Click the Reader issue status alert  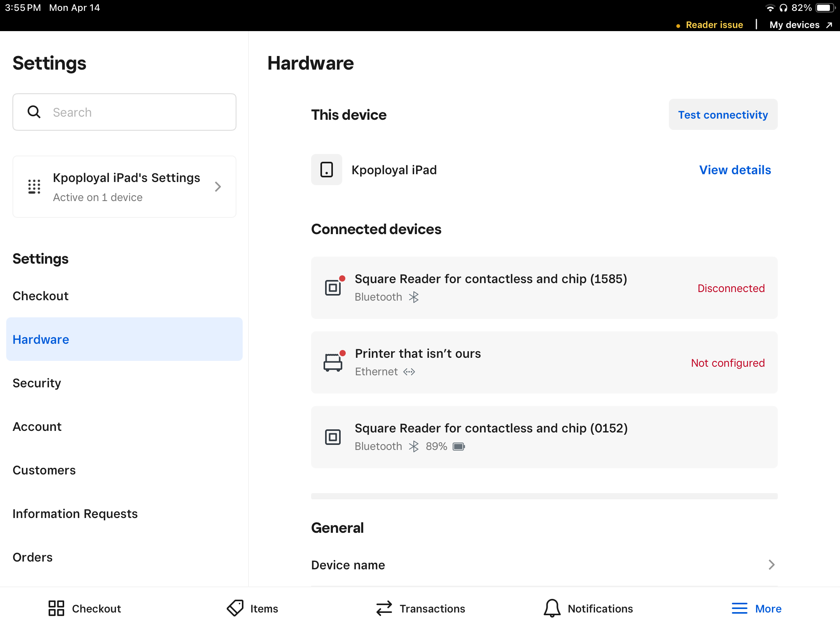coord(714,25)
